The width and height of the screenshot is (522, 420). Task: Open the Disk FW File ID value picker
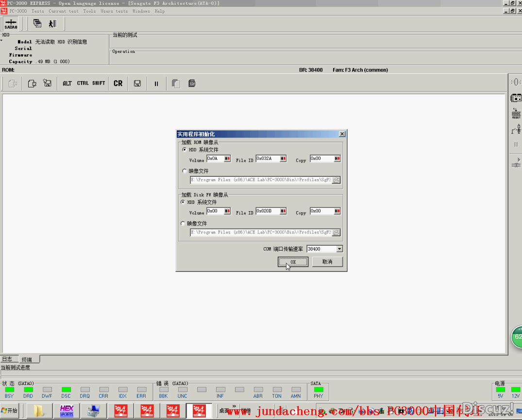click(282, 211)
